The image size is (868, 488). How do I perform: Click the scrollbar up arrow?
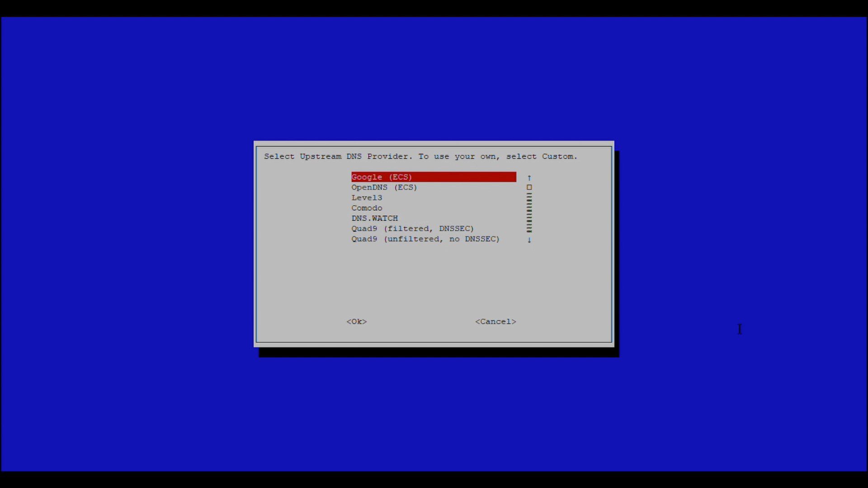click(529, 178)
